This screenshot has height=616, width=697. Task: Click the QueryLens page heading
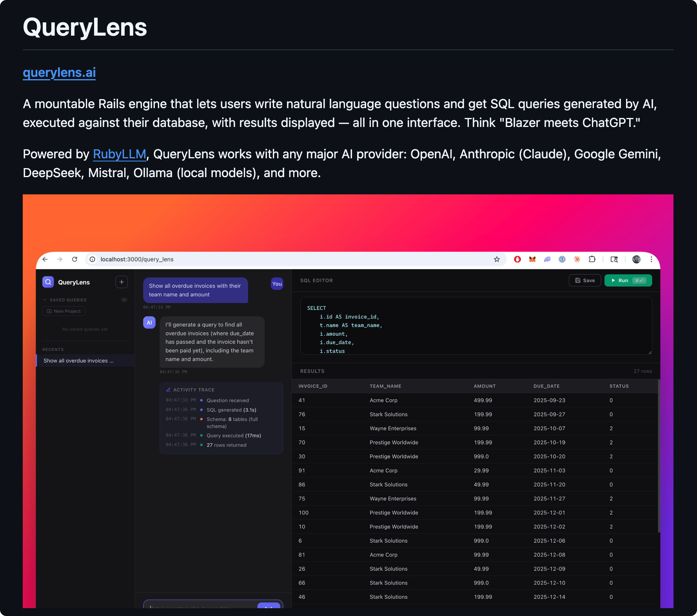tap(85, 27)
